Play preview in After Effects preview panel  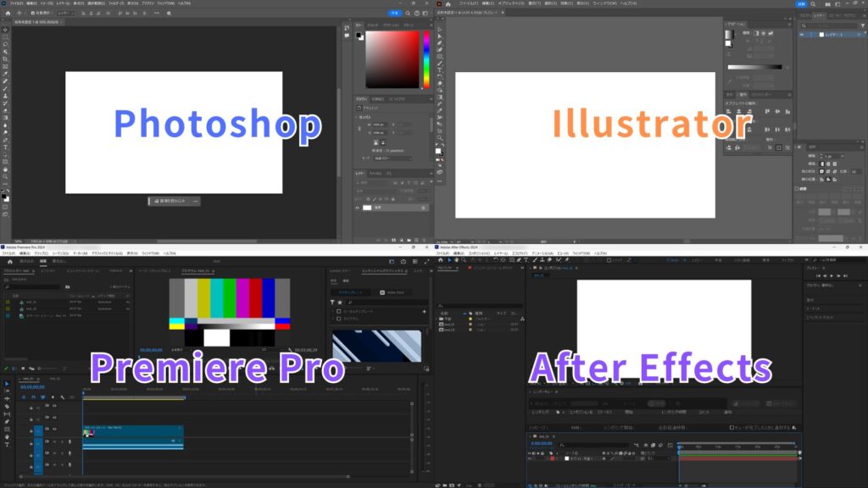832,275
